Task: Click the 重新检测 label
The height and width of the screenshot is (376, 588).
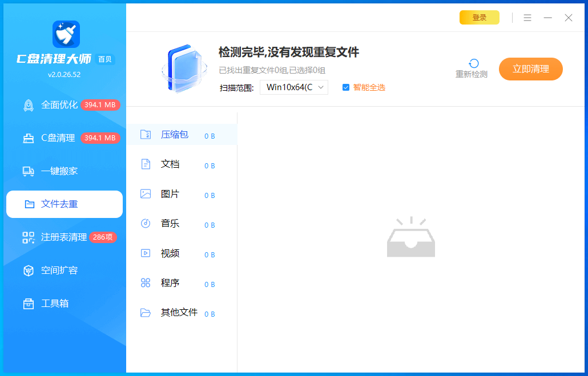Action: 472,74
